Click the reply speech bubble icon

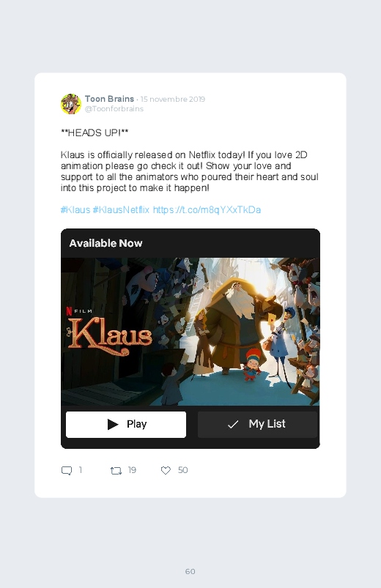(x=67, y=470)
